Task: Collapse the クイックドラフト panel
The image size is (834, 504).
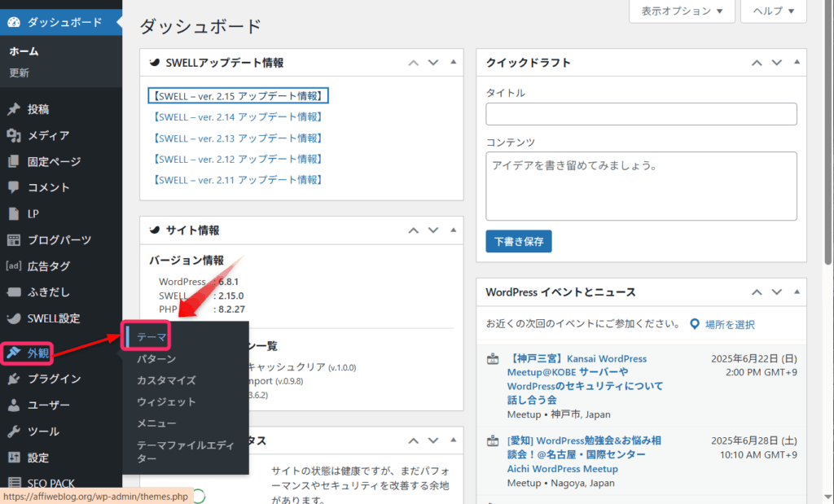Action: (x=797, y=62)
